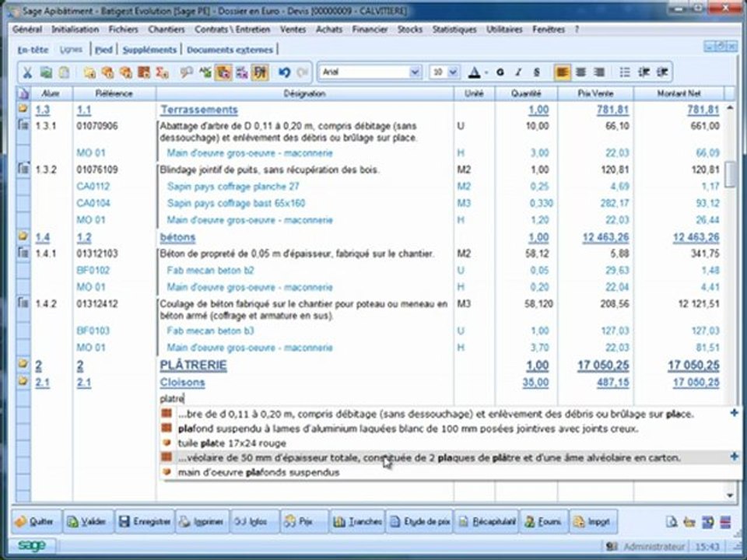Image resolution: width=747 pixels, height=560 pixels.
Task: Toggle the active left alignment button
Action: click(x=562, y=72)
